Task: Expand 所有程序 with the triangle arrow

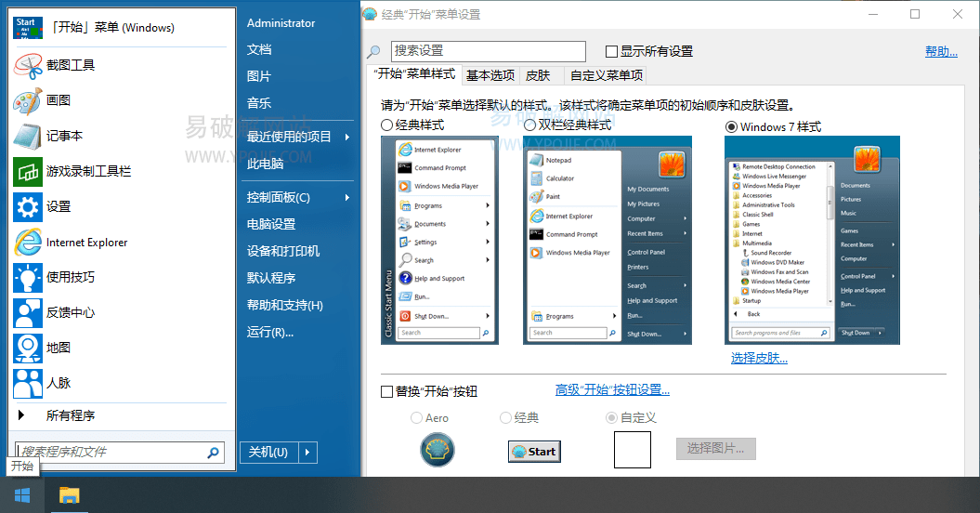Action: [x=21, y=414]
